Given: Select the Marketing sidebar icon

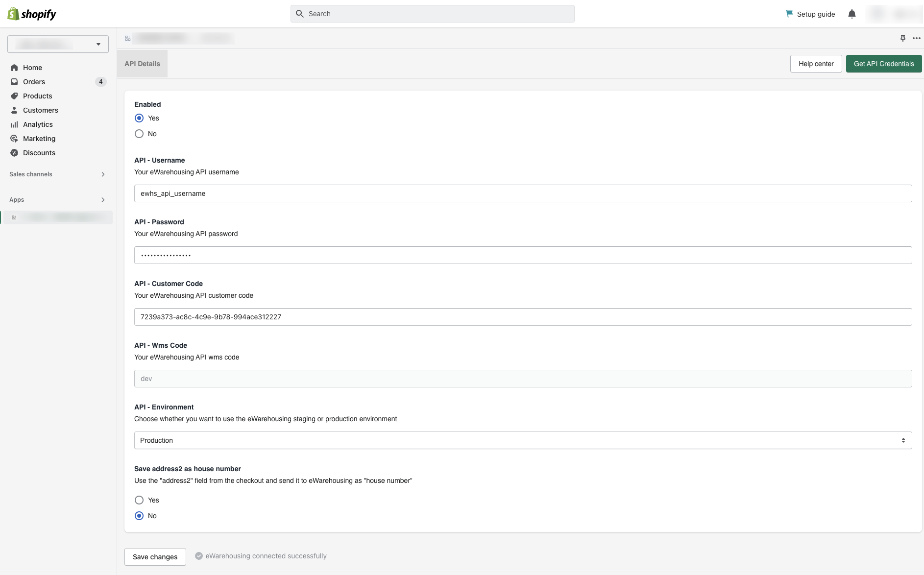Looking at the screenshot, I should point(14,139).
